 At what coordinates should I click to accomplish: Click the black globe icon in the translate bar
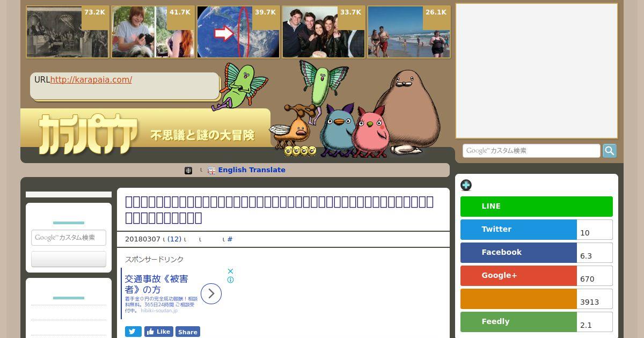(188, 171)
